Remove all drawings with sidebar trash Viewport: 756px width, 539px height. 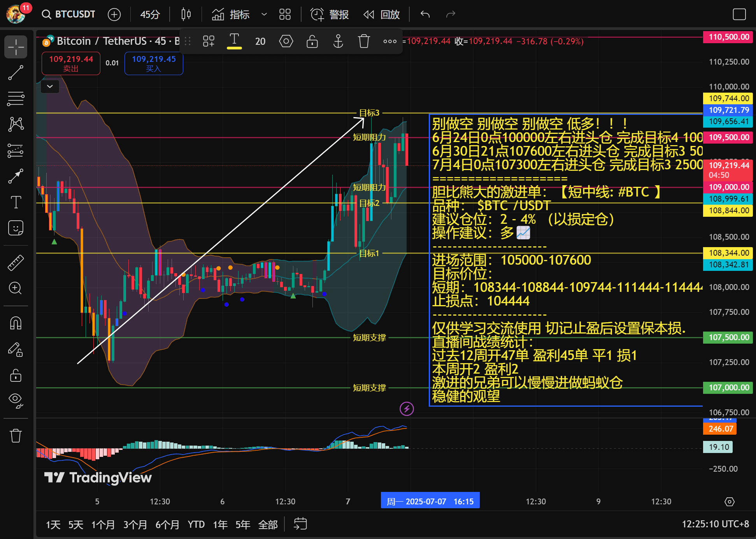16,435
